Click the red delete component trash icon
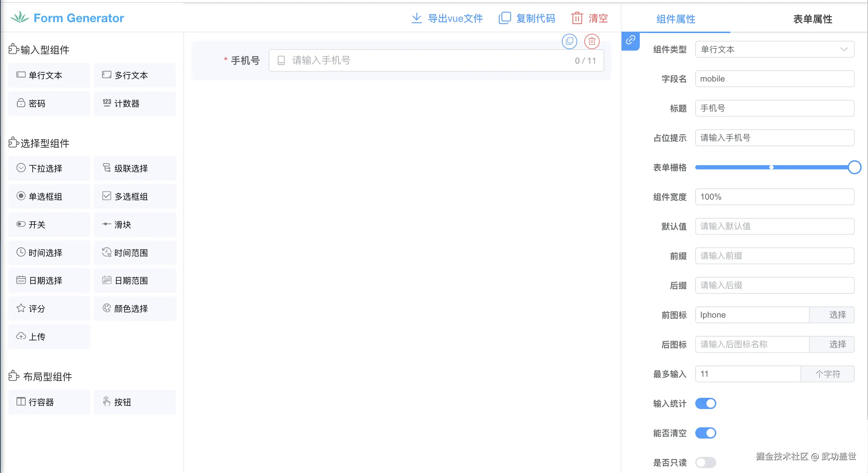This screenshot has width=868, height=473. point(592,41)
